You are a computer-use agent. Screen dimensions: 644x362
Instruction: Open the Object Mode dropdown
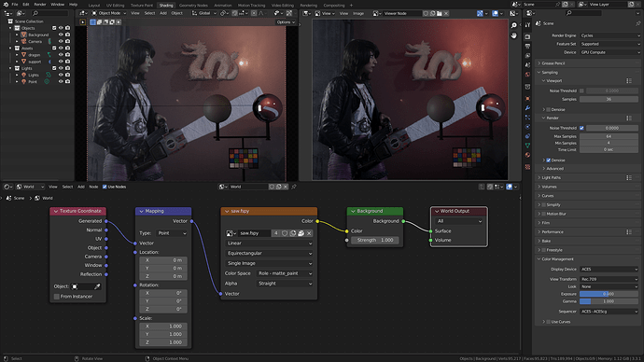pyautogui.click(x=109, y=13)
